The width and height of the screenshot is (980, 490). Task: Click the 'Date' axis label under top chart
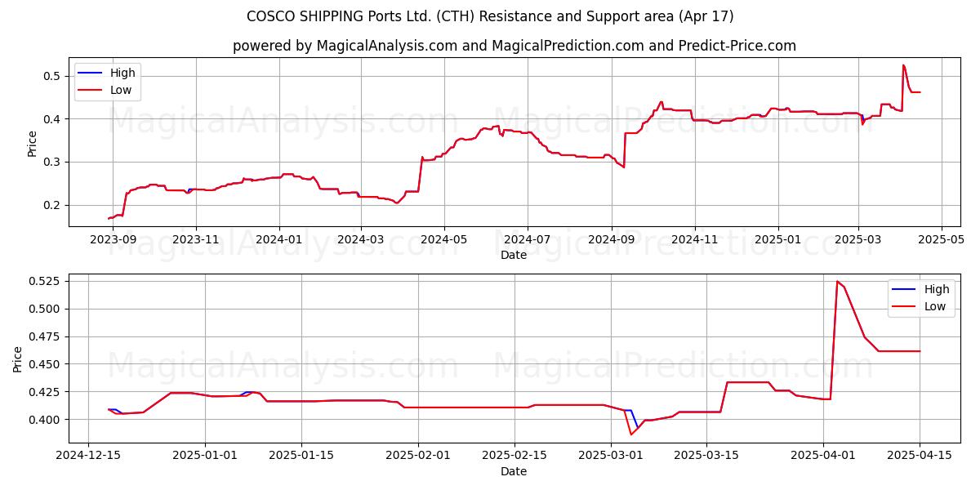click(x=514, y=255)
